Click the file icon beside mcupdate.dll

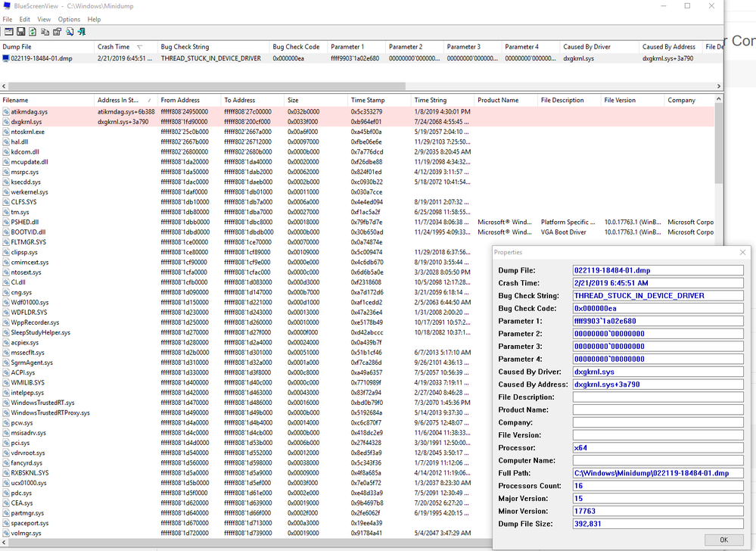coord(6,162)
